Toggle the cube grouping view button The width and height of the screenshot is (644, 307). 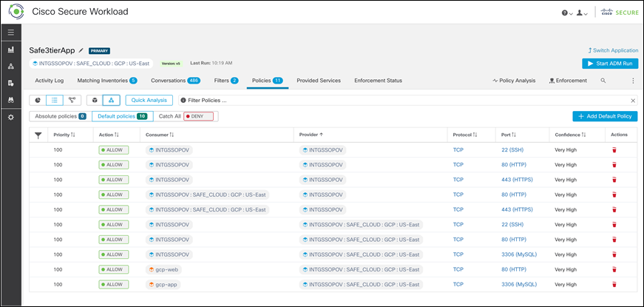(x=95, y=101)
